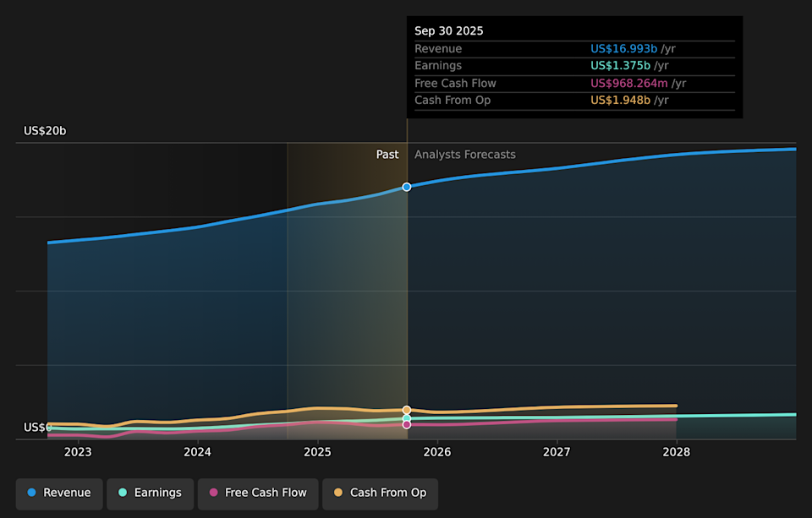
Task: Select the Analysts Forecasts section label
Action: [x=464, y=155]
